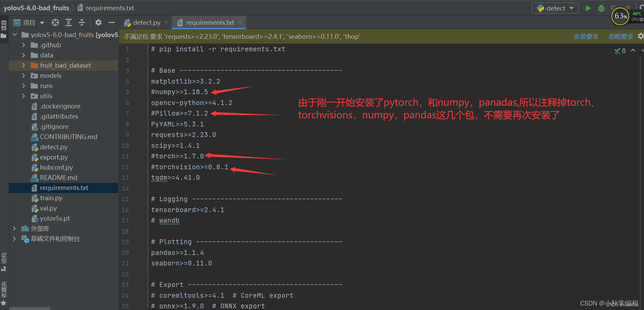Click the 安装要求 link
The width and height of the screenshot is (644, 310).
point(586,36)
